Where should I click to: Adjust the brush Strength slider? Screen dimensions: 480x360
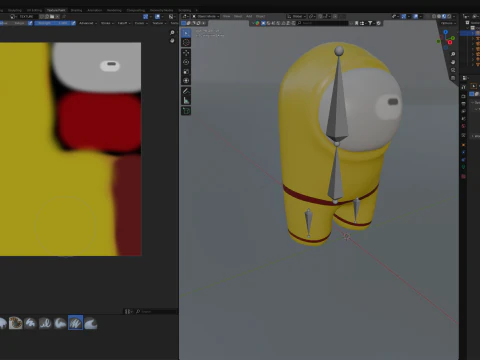(x=52, y=23)
